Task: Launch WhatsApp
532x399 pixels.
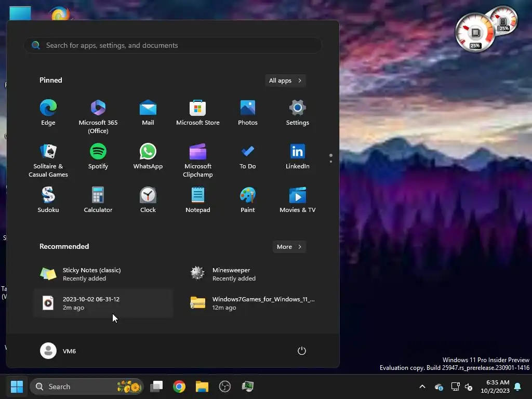Action: [148, 157]
